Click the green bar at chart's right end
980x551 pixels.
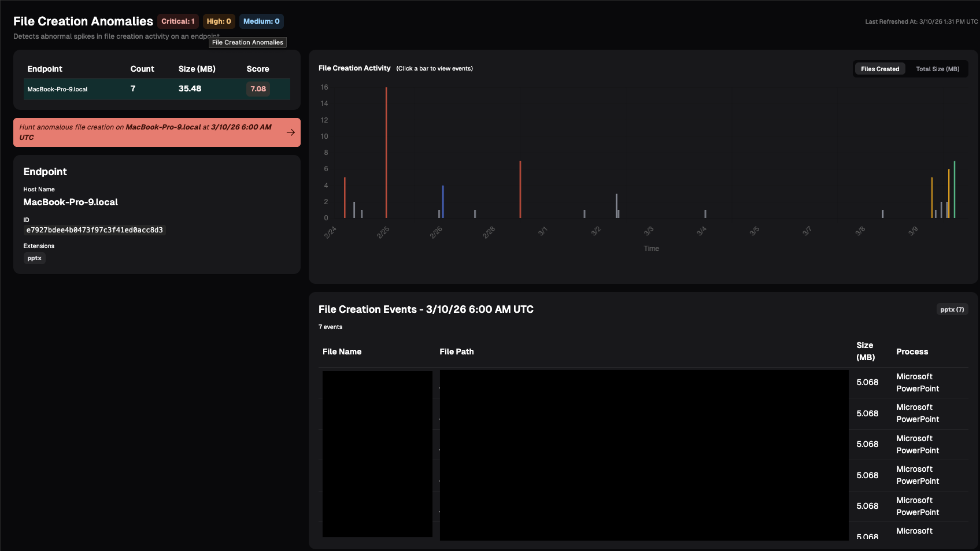(955, 190)
